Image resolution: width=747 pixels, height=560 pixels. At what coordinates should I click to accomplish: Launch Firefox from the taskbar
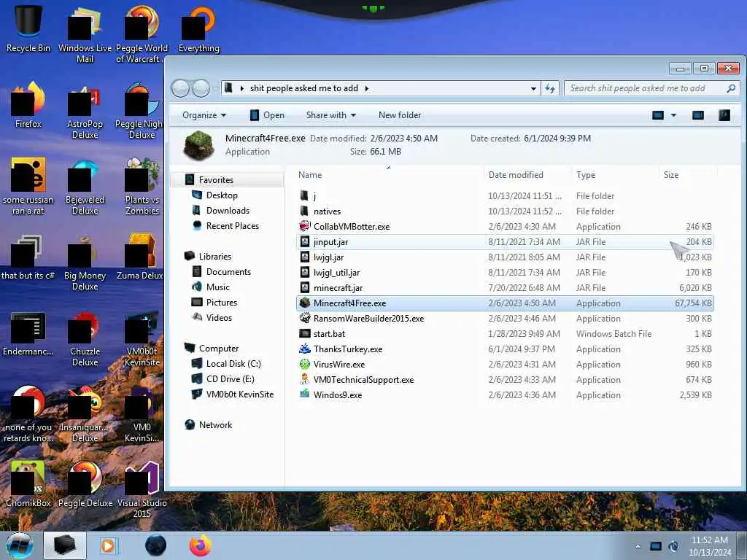pos(200,545)
